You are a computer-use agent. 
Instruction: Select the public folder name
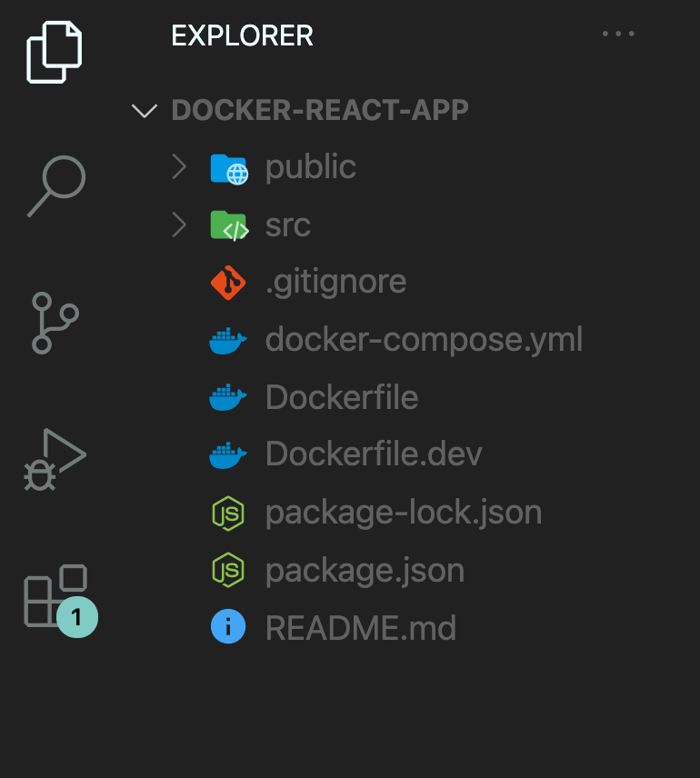click(x=311, y=168)
